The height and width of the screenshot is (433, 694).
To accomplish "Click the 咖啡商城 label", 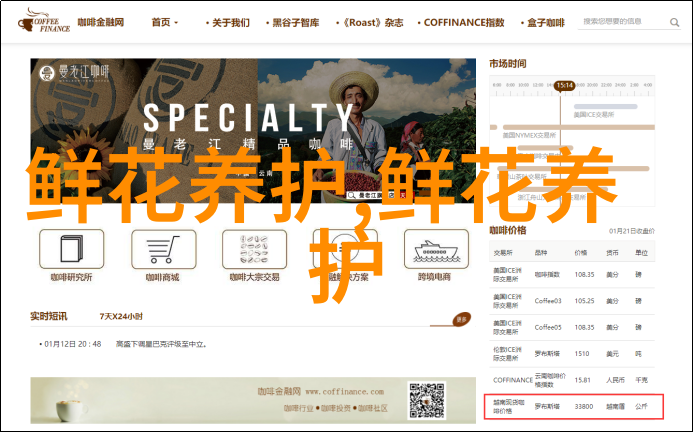I will (x=163, y=277).
